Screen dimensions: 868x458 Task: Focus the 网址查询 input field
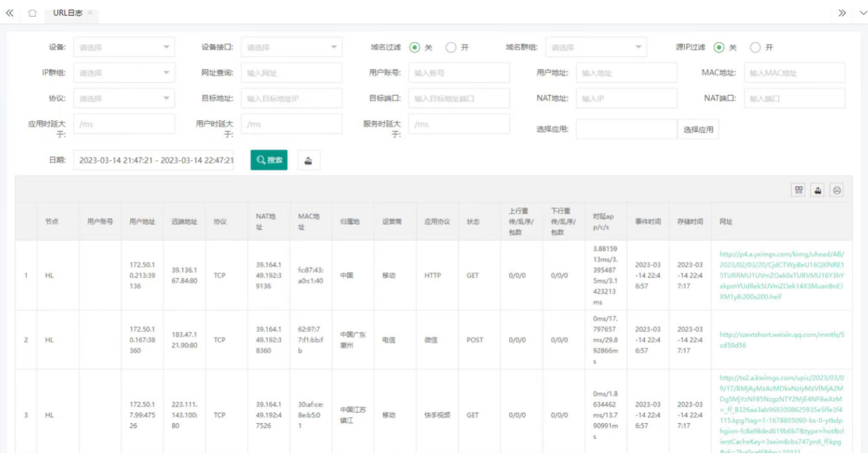tap(292, 73)
